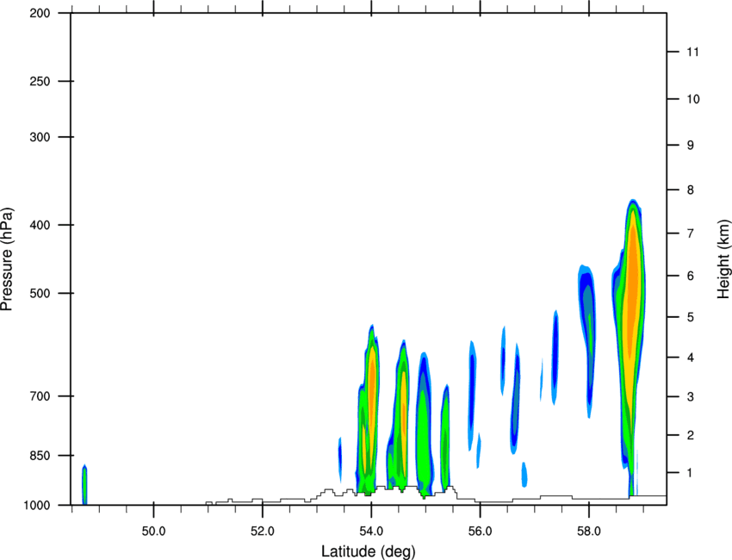The image size is (732, 560).
Task: Click the 50.0 latitude tick label
Action: (x=153, y=532)
